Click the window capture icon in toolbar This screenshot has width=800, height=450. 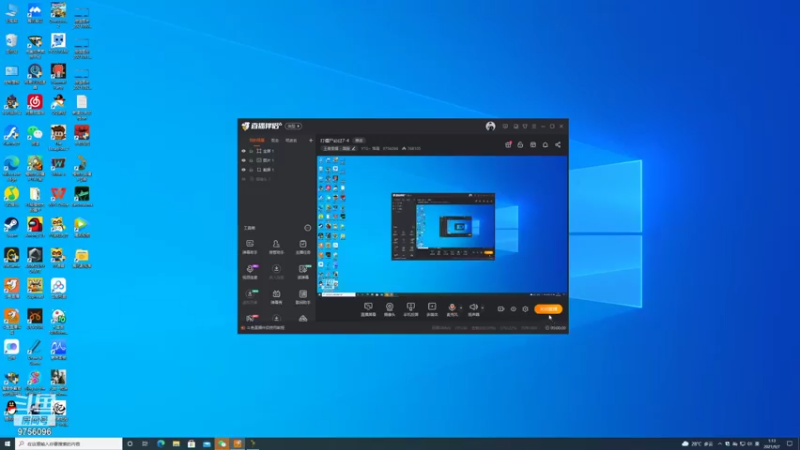pyautogui.click(x=411, y=309)
